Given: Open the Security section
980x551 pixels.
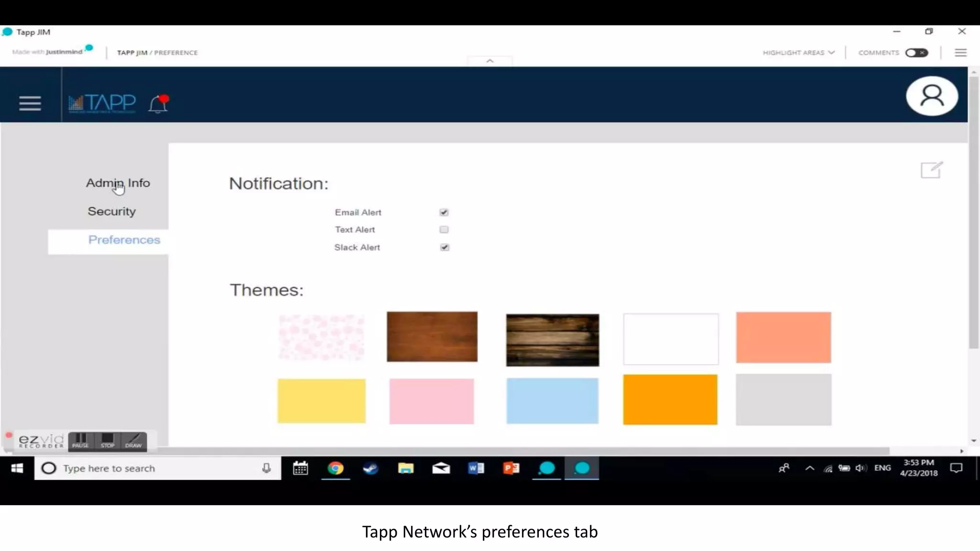Looking at the screenshot, I should [x=111, y=211].
